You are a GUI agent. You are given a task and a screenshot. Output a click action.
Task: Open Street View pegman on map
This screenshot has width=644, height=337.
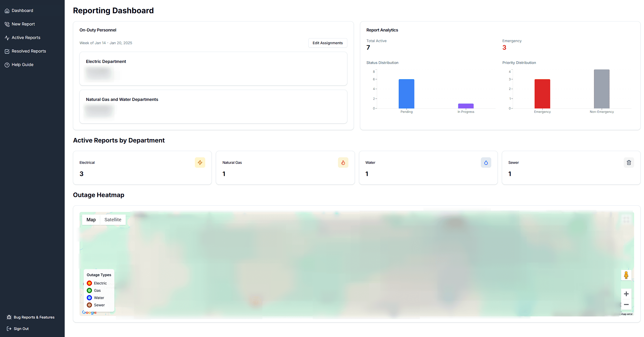pyautogui.click(x=626, y=275)
